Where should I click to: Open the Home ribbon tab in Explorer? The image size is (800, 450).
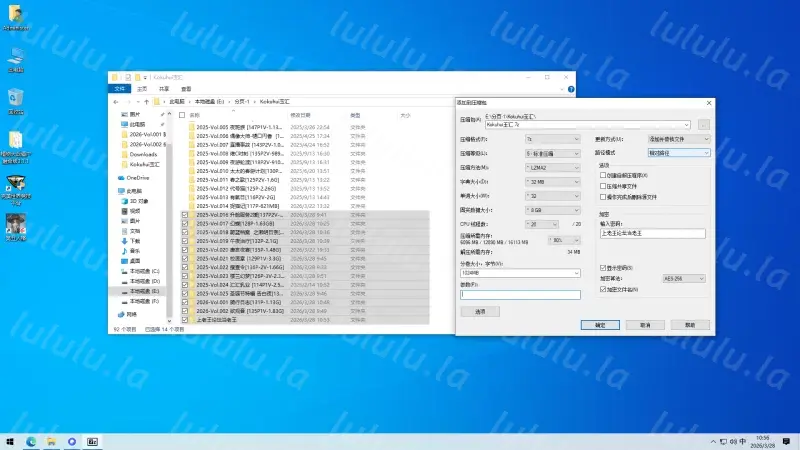[x=142, y=89]
